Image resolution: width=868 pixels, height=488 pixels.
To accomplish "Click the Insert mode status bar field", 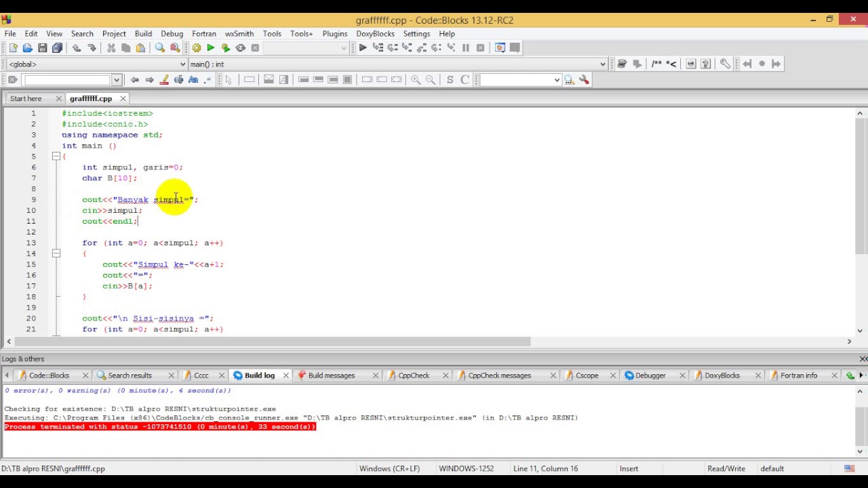I will (629, 468).
